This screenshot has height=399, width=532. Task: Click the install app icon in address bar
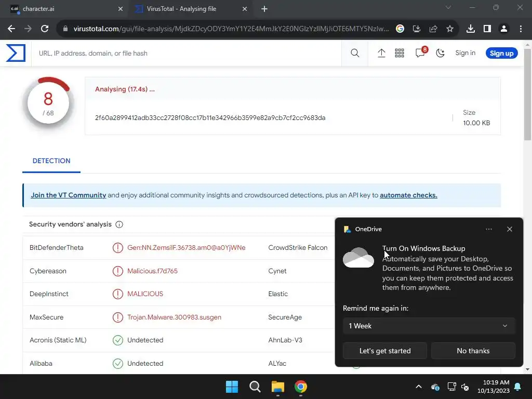tap(417, 29)
